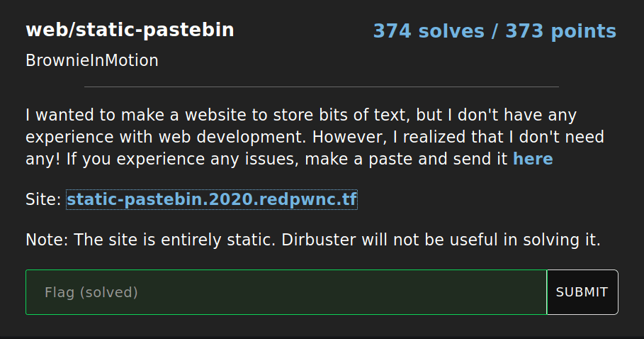This screenshot has width=644, height=339.
Task: Select the author name BrownieInMotion
Action: point(92,61)
